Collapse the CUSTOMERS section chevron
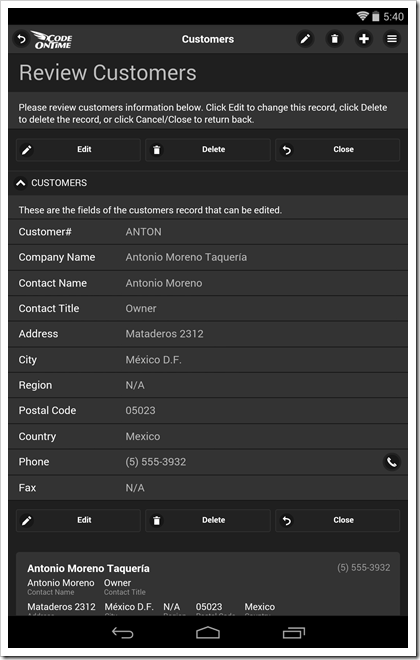 [x=20, y=183]
